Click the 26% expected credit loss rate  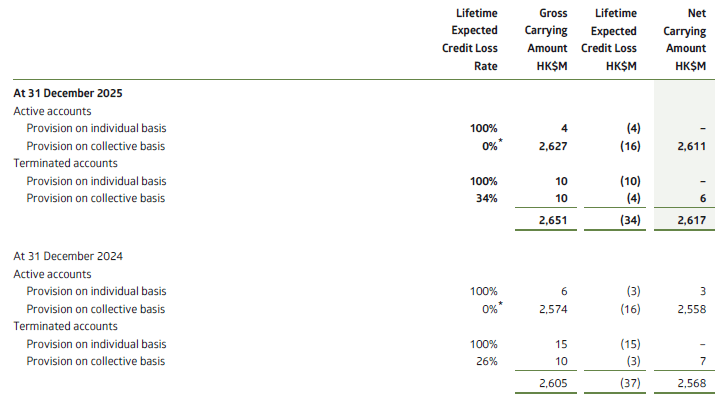(x=484, y=362)
